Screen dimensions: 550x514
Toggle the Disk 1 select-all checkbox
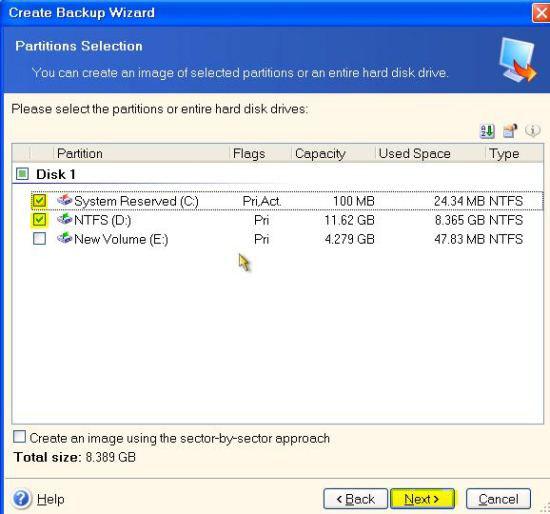point(22,174)
